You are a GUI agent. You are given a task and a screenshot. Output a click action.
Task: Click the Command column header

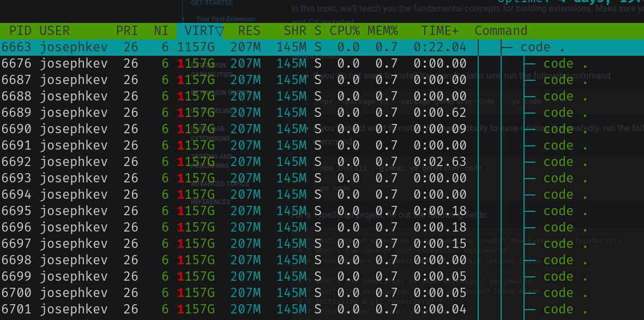(501, 31)
